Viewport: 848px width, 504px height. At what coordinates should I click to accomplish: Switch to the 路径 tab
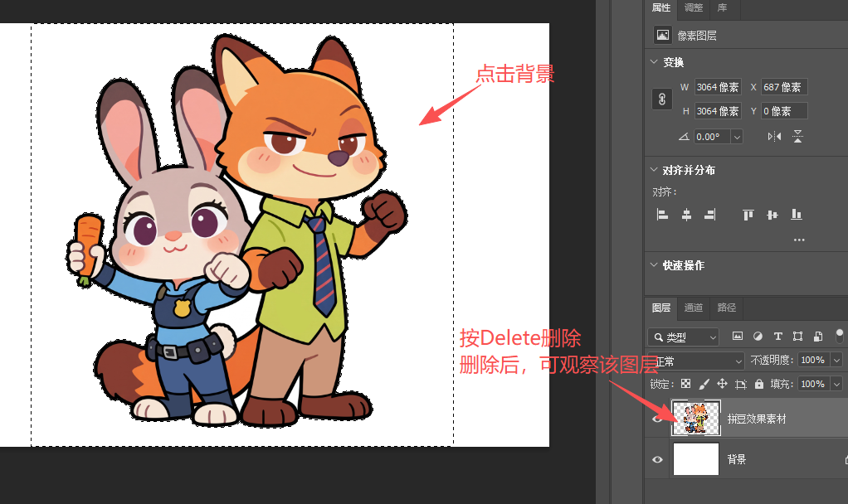[726, 308]
